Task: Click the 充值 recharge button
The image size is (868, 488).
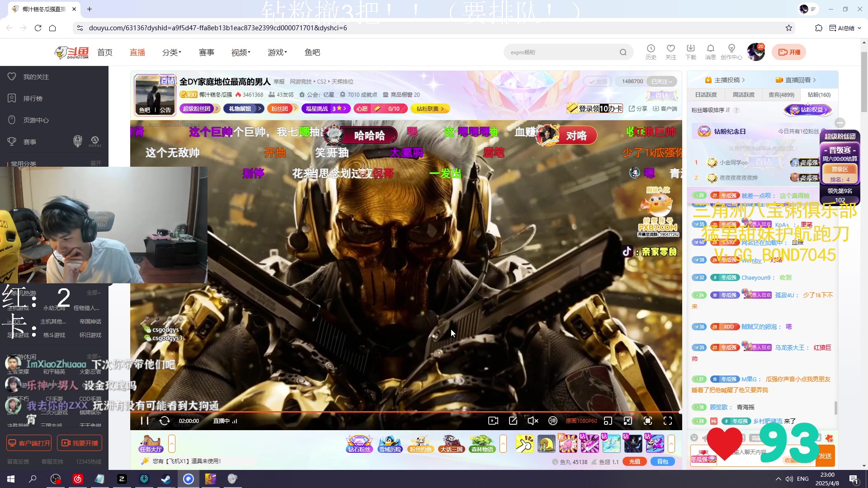Action: [x=635, y=462]
